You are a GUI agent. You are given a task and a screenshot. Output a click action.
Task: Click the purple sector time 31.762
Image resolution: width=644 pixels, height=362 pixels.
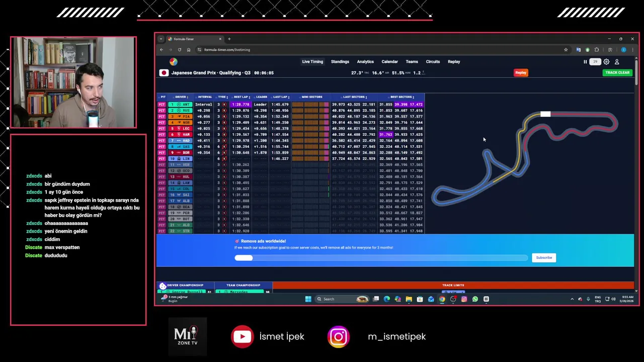coord(385,135)
